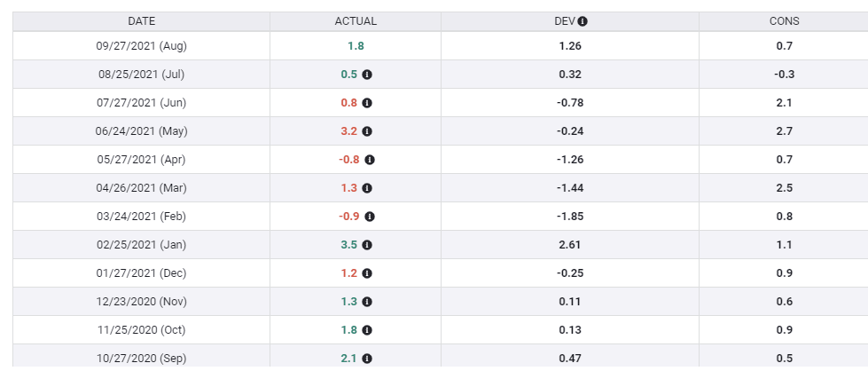Open info icon beside Sep actual 2.1
Image resolution: width=868 pixels, height=371 pixels.
pyautogui.click(x=367, y=359)
